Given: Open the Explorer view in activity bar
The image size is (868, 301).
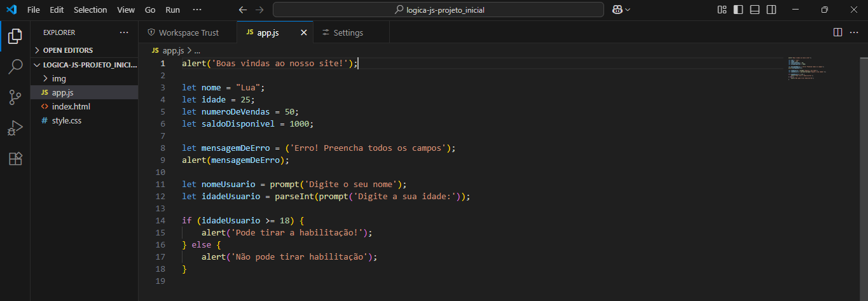Looking at the screenshot, I should click(x=15, y=36).
